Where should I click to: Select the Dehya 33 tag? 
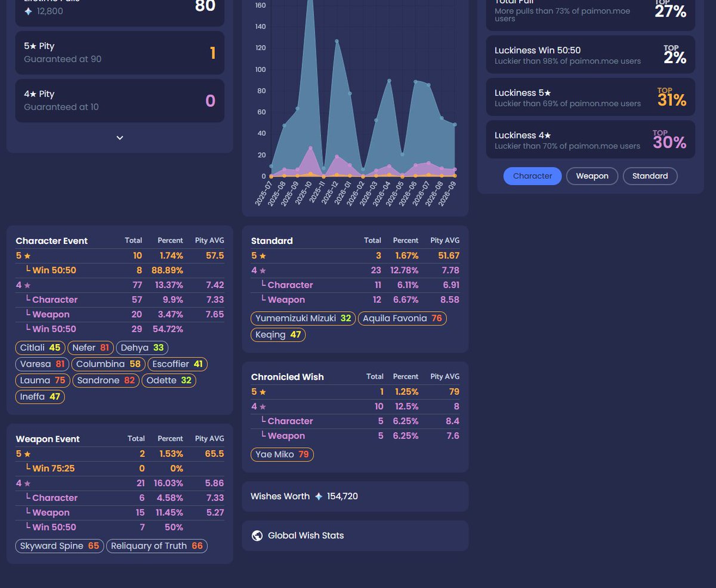point(142,348)
